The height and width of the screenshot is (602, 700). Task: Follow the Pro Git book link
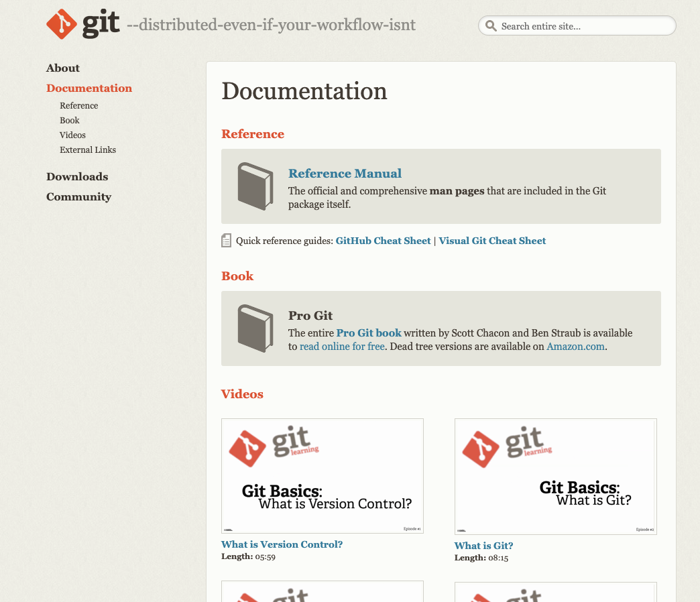click(369, 333)
